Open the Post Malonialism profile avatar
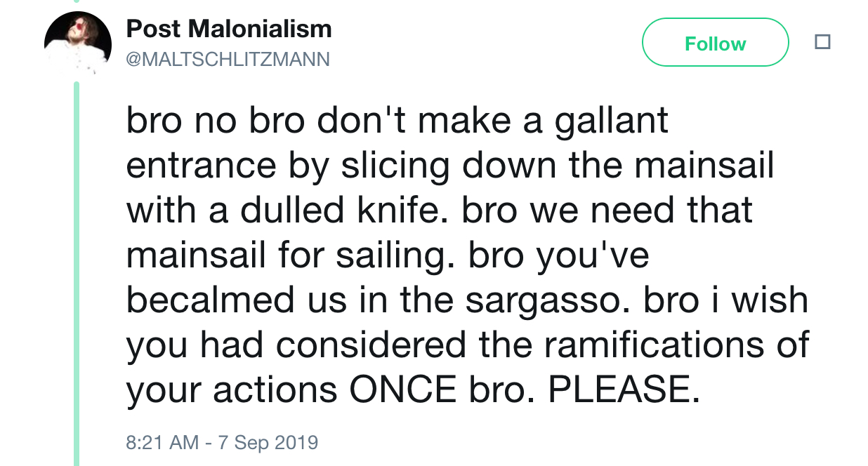 pos(78,44)
